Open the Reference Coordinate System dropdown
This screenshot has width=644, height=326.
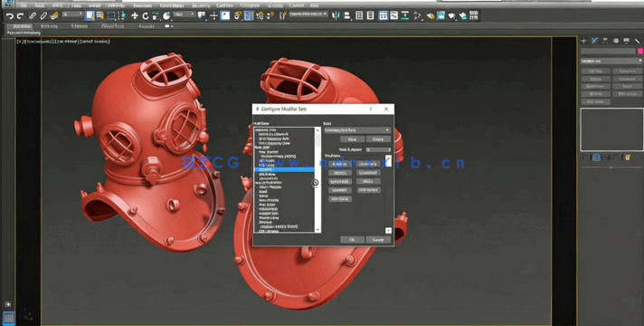(x=184, y=14)
